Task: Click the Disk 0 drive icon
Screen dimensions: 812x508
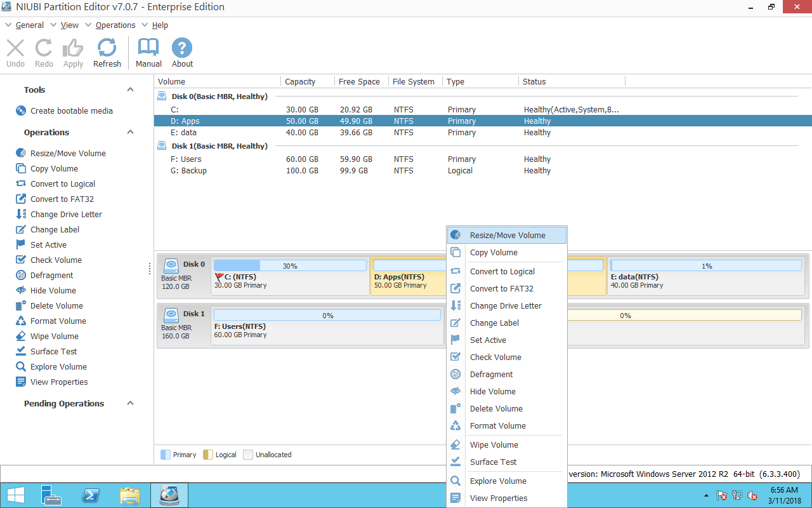Action: point(171,265)
